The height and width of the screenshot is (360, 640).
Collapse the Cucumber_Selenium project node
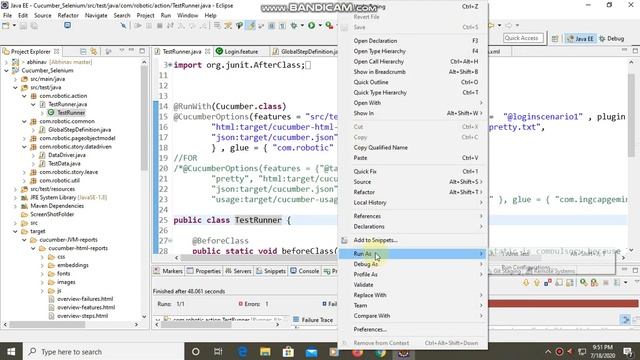pyautogui.click(x=7, y=71)
